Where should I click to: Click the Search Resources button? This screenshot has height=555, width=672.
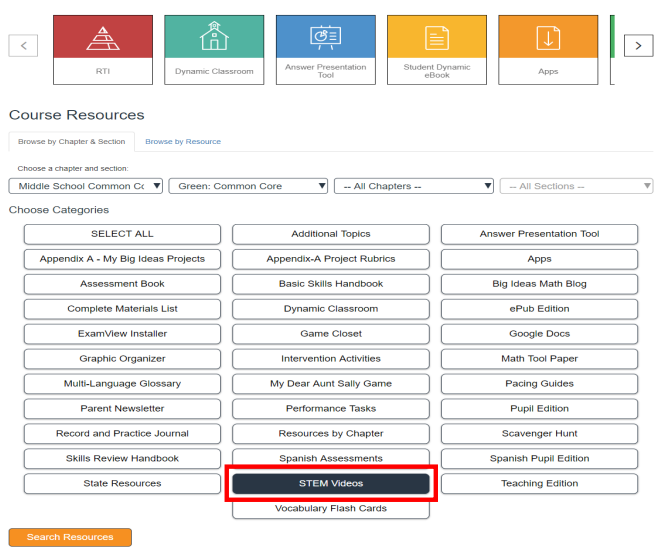(x=70, y=537)
